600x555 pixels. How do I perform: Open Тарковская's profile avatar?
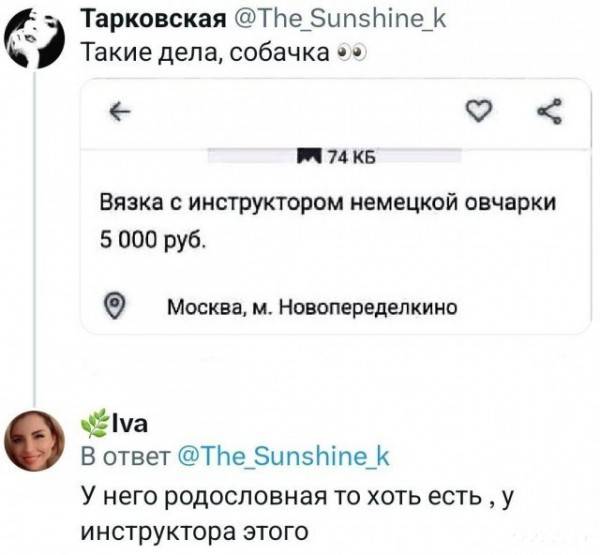34,35
